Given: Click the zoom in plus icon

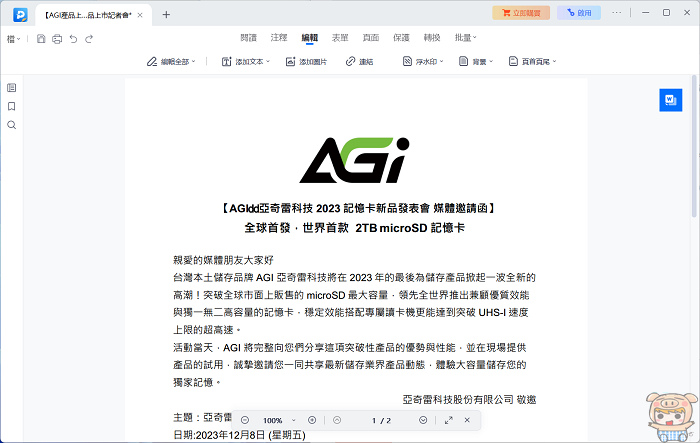Looking at the screenshot, I should [312, 420].
